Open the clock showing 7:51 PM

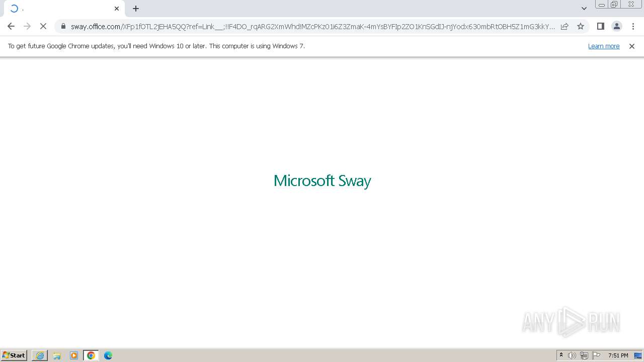coord(618,355)
